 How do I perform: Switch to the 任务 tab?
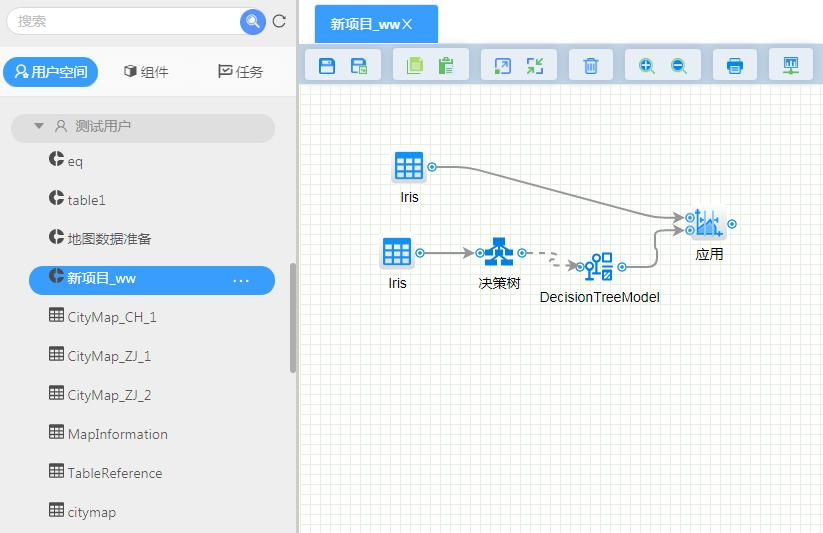[240, 72]
